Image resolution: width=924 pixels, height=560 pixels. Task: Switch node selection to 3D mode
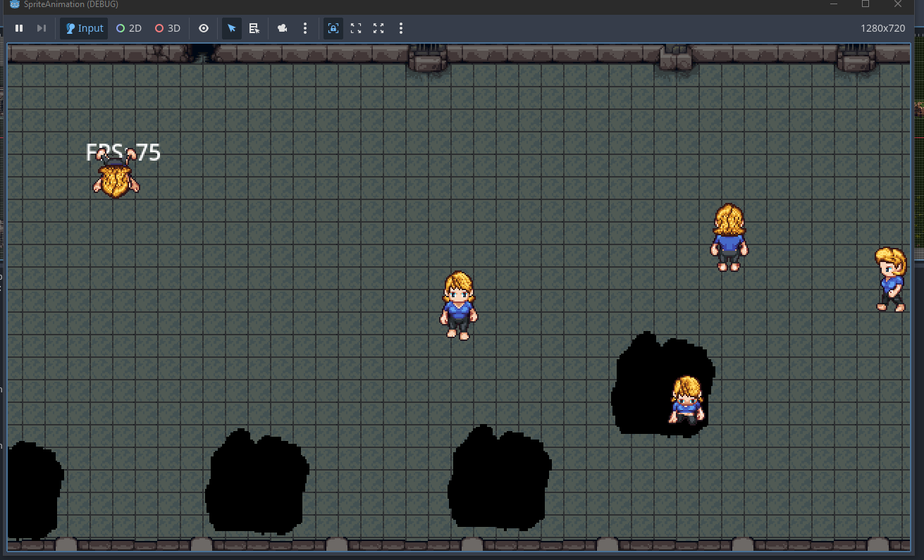168,28
